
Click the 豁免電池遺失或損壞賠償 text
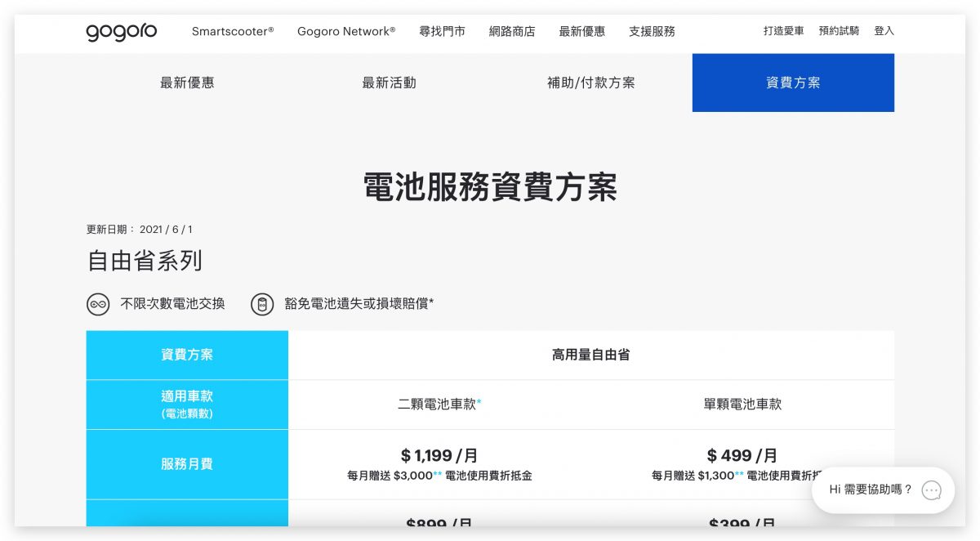click(359, 304)
